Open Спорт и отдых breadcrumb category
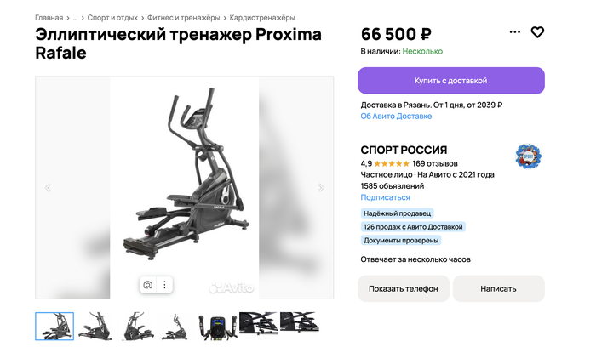Viewport: 596px width, 364px height. (112, 18)
